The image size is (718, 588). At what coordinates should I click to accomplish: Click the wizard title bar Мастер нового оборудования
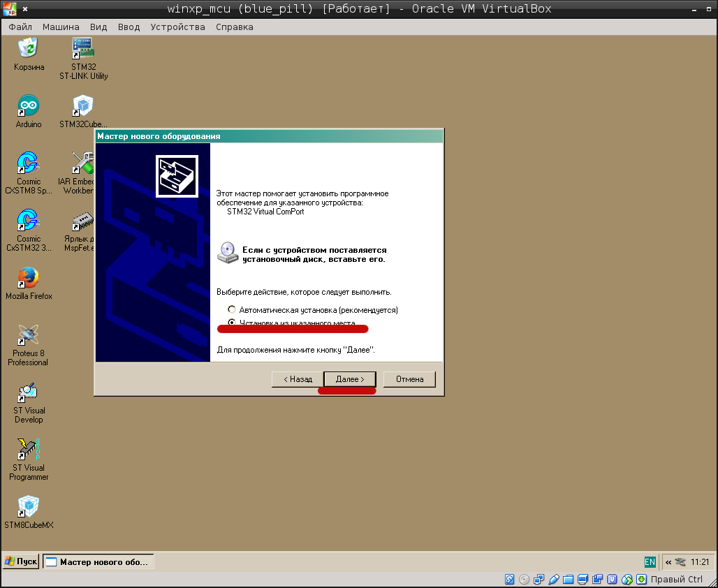coord(270,136)
